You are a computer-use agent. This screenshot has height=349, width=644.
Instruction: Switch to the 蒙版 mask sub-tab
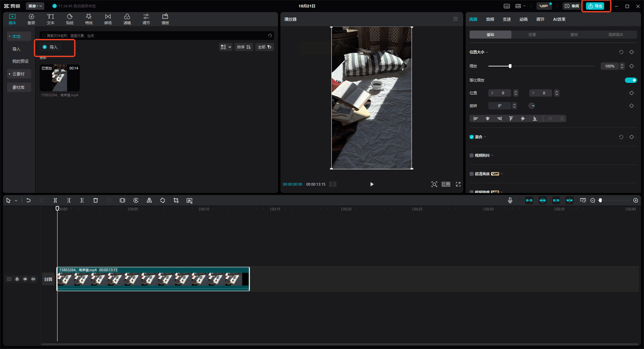574,34
